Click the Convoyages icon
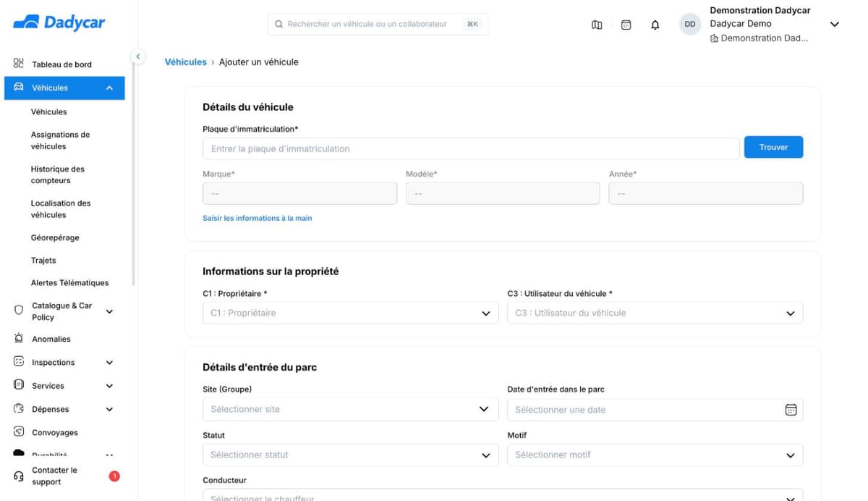The height and width of the screenshot is (501, 868). [19, 432]
